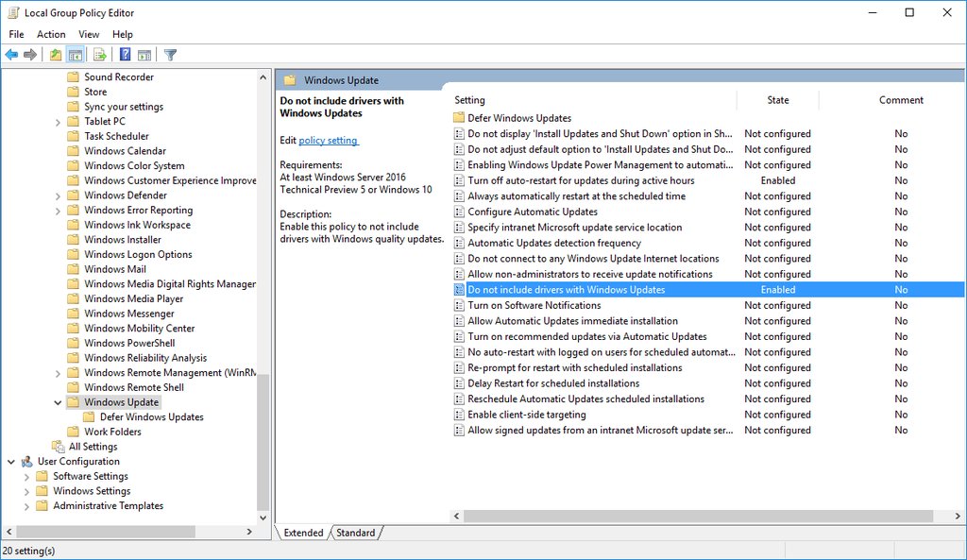Collapse the Windows Update tree node
The image size is (967, 560).
point(59,401)
